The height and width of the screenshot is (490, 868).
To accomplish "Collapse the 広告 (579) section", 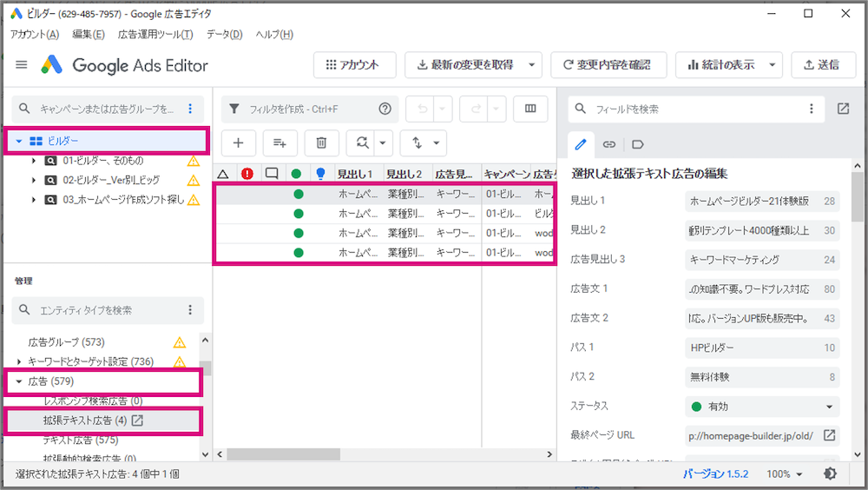I will pos(19,381).
